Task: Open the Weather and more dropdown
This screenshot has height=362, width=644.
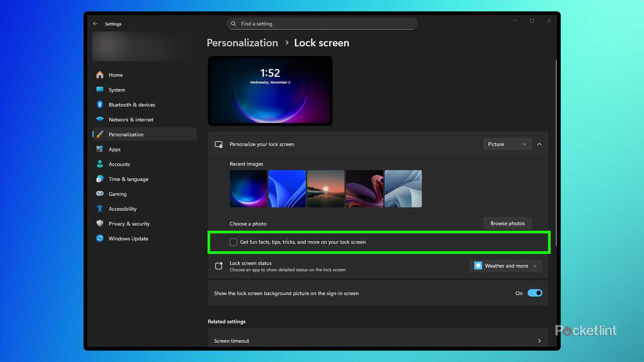Action: point(506,265)
